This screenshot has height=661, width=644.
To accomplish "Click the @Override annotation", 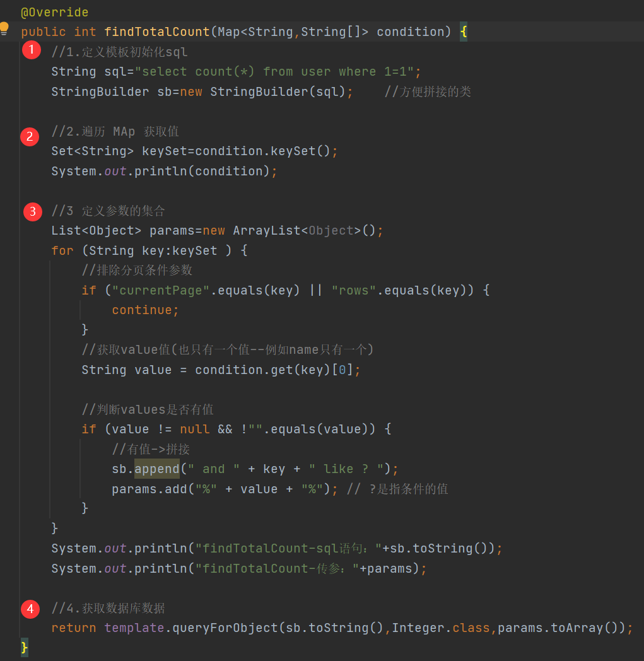I will tap(56, 11).
